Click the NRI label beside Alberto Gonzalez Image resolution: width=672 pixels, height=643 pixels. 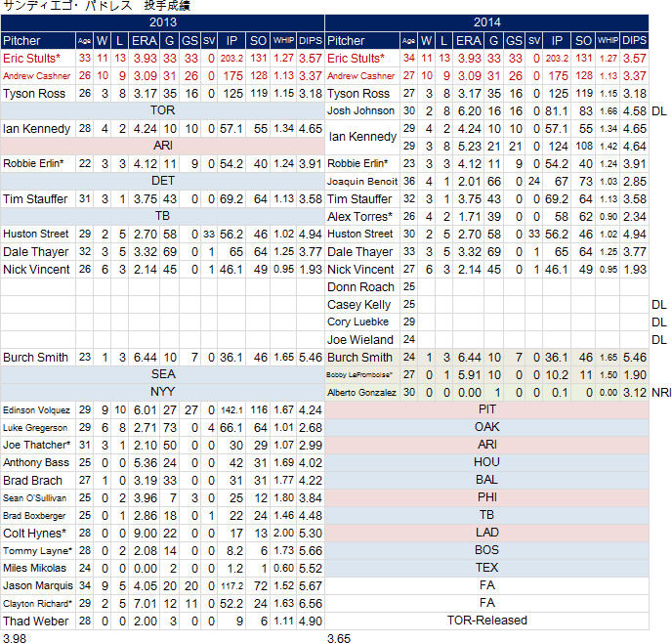tap(661, 392)
